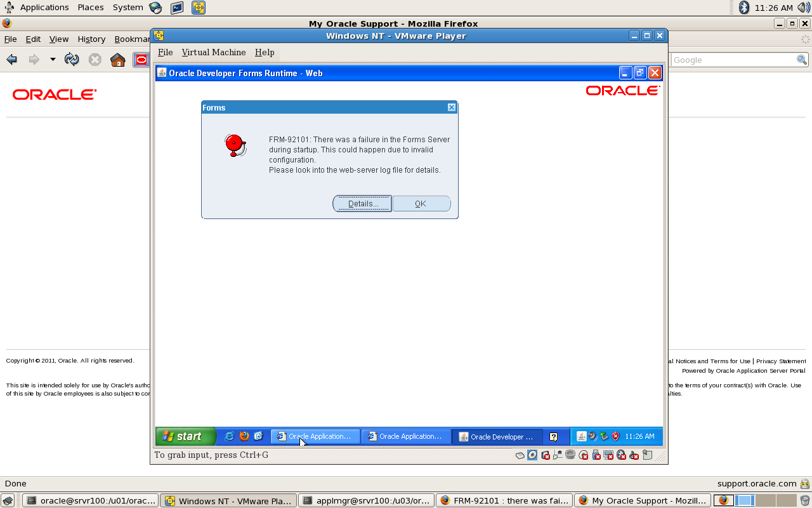Launch the web browser globe icon in top panel
Screen dimensions: 812x508
tap(155, 8)
